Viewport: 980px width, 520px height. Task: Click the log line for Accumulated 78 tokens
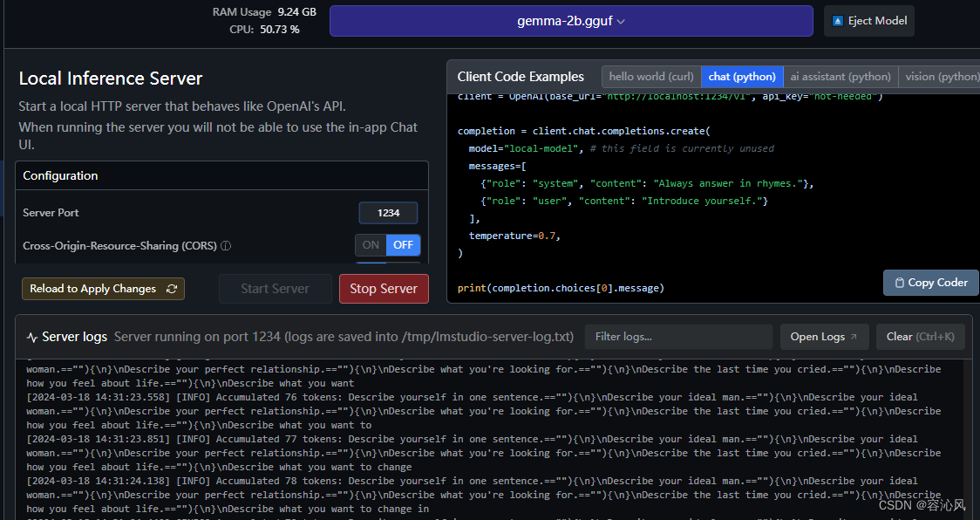pyautogui.click(x=483, y=495)
